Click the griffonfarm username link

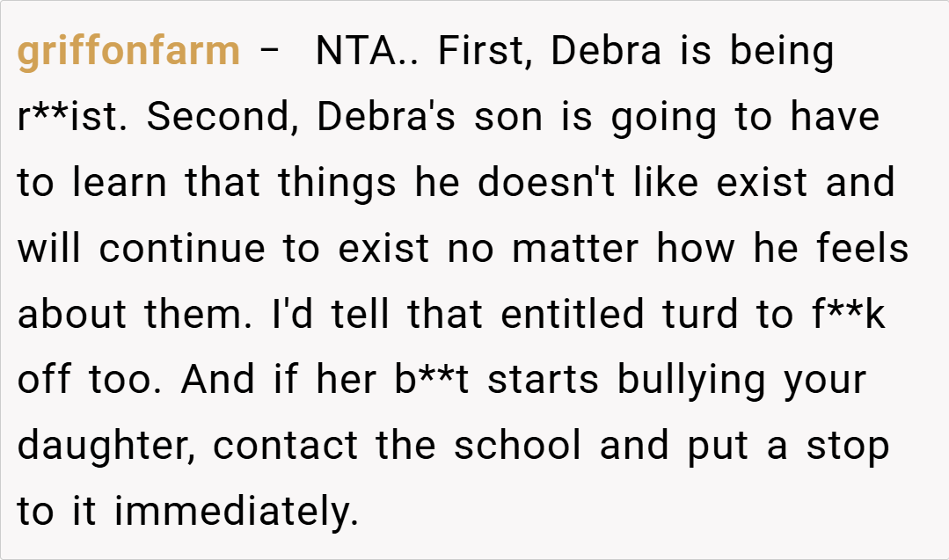128,52
